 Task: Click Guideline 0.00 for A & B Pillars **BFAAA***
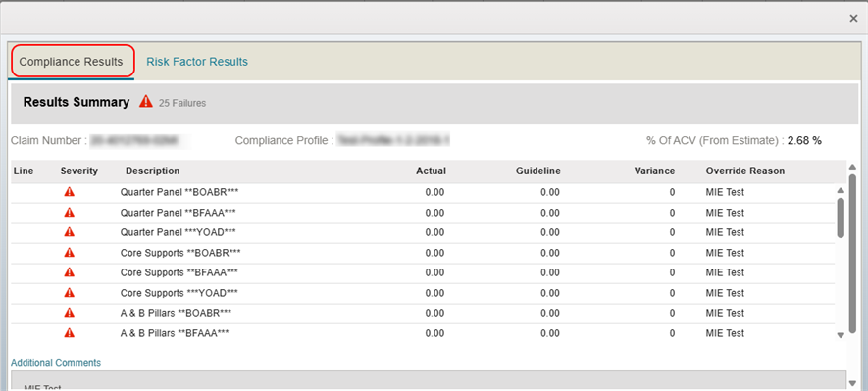(549, 333)
